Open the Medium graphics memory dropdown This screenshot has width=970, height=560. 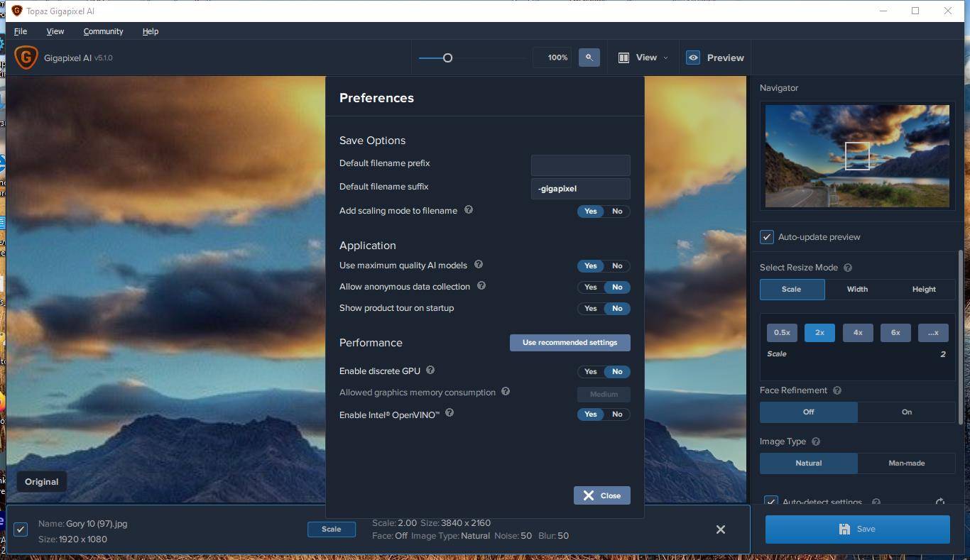[x=604, y=394]
